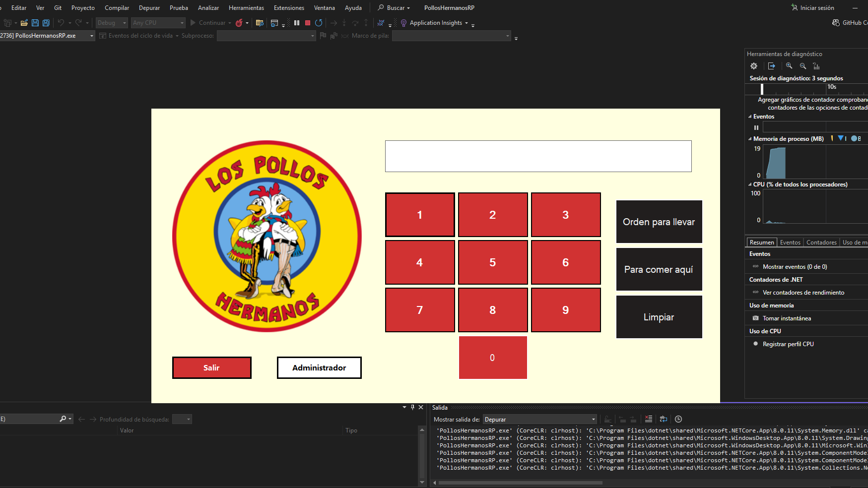Click the Limpiar button
The height and width of the screenshot is (488, 868).
[x=659, y=317]
